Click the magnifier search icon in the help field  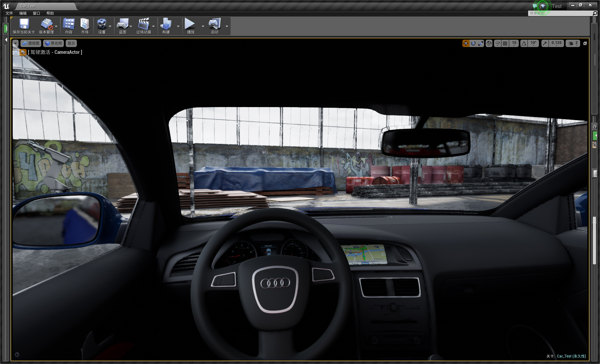pyautogui.click(x=595, y=13)
